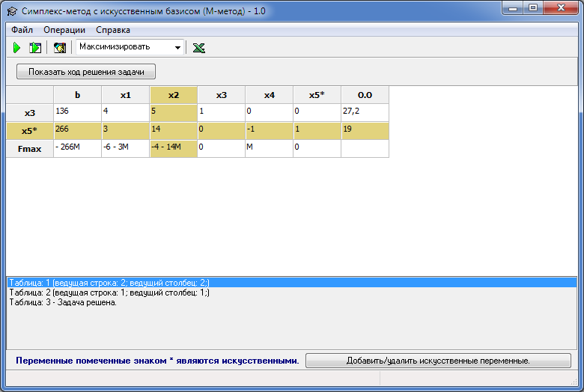Open the Справка menu
Screen dimensions: 584x392
[113, 30]
